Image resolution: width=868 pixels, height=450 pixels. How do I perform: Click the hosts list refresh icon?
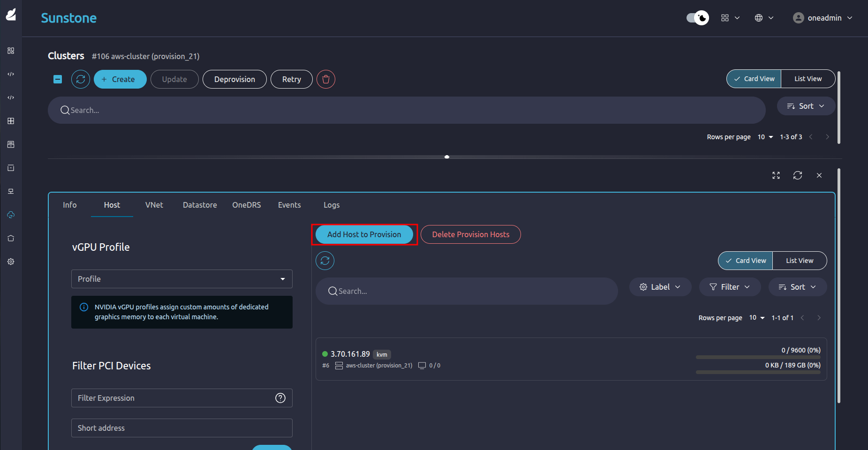coord(325,261)
